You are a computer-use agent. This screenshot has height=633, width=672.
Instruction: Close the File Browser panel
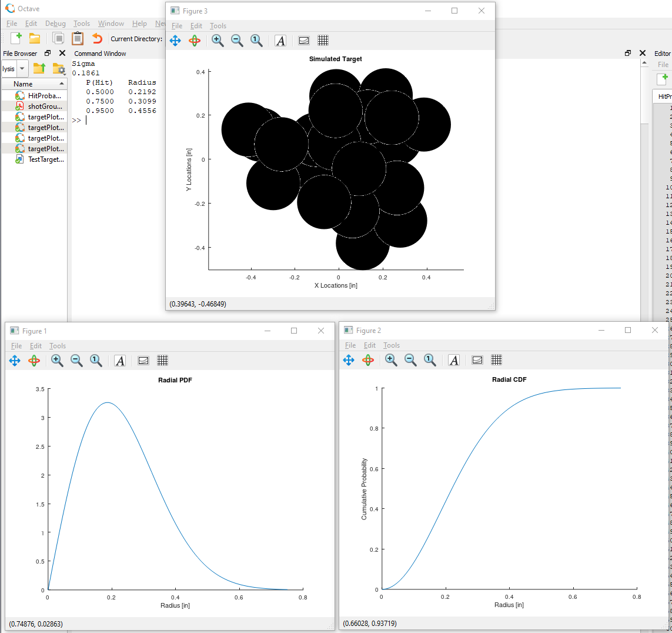tap(62, 53)
